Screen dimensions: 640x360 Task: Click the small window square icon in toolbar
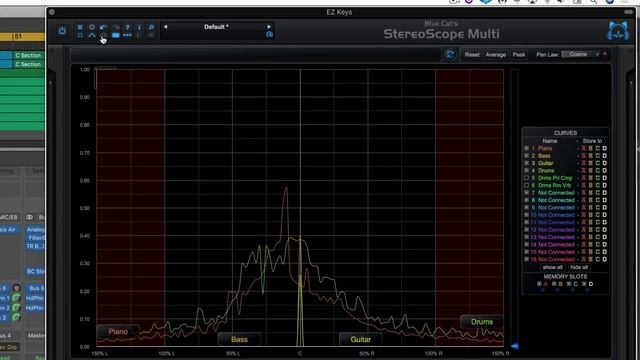[x=80, y=36]
